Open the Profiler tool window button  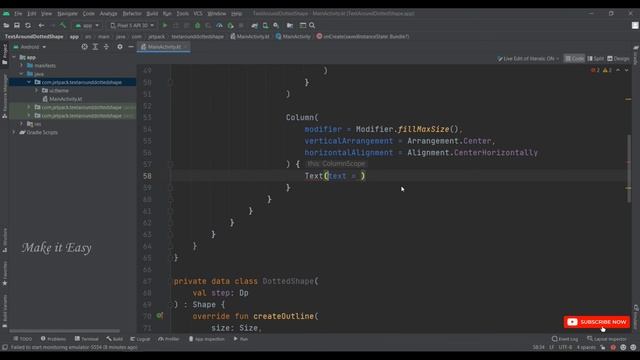tap(169, 339)
